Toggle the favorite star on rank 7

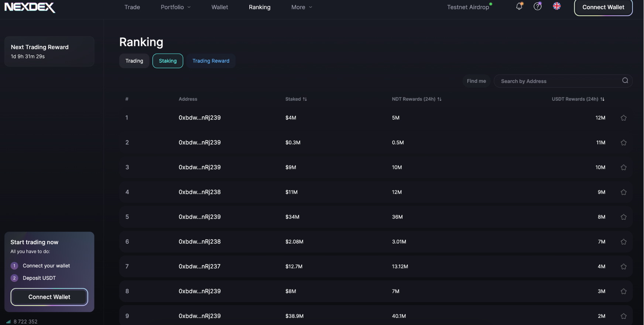[x=623, y=266]
